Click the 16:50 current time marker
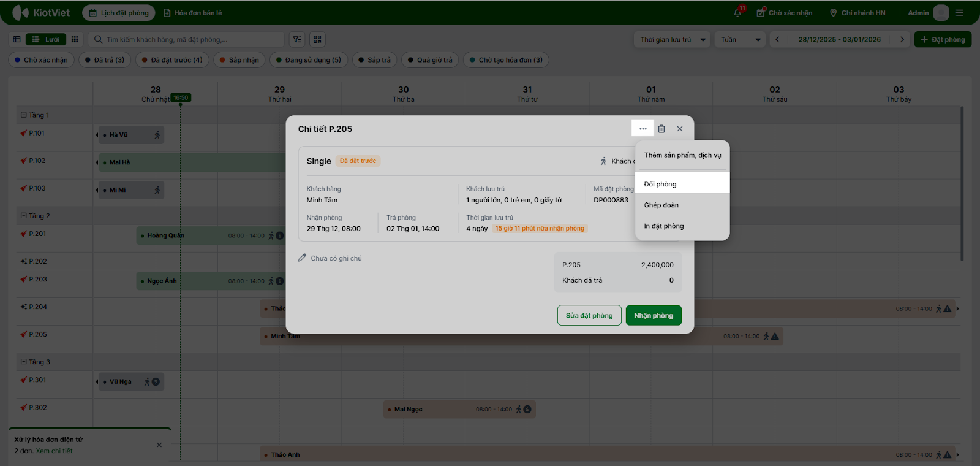The image size is (980, 466). tap(181, 97)
